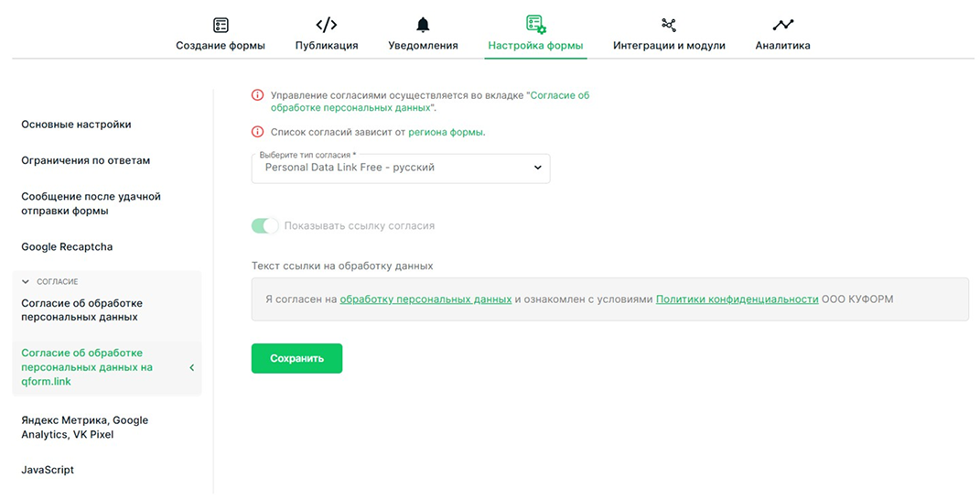Click the analytics chart line icon
980x500 pixels.
pos(782,25)
